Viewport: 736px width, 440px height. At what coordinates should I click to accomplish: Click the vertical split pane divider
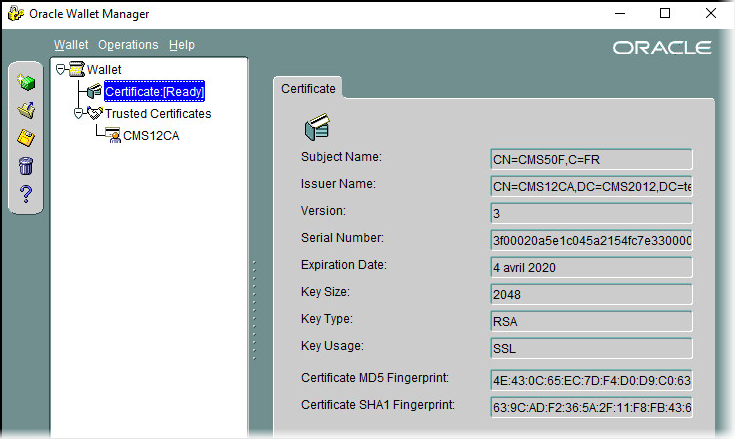tap(254, 310)
